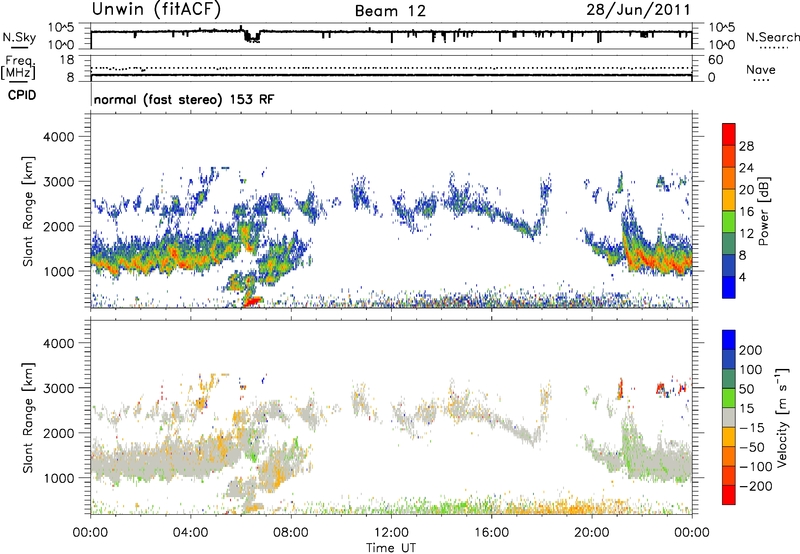Click the blue top segment of Velocity colorbar

coord(729,340)
